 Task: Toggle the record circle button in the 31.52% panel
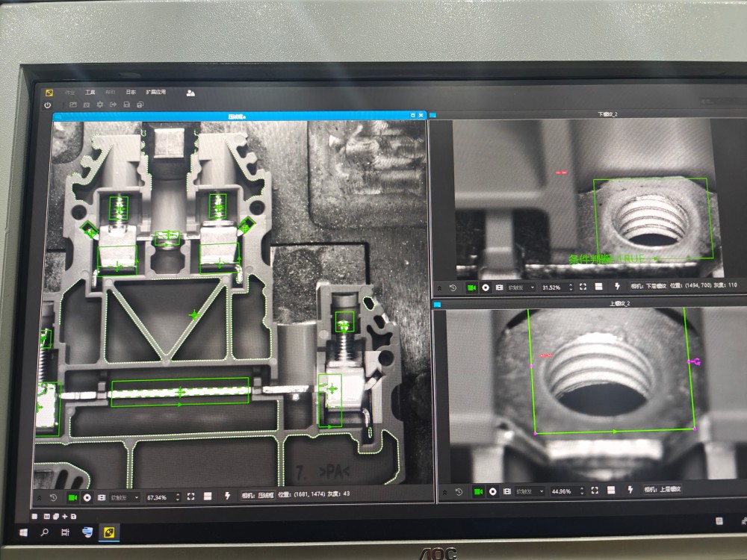click(486, 287)
